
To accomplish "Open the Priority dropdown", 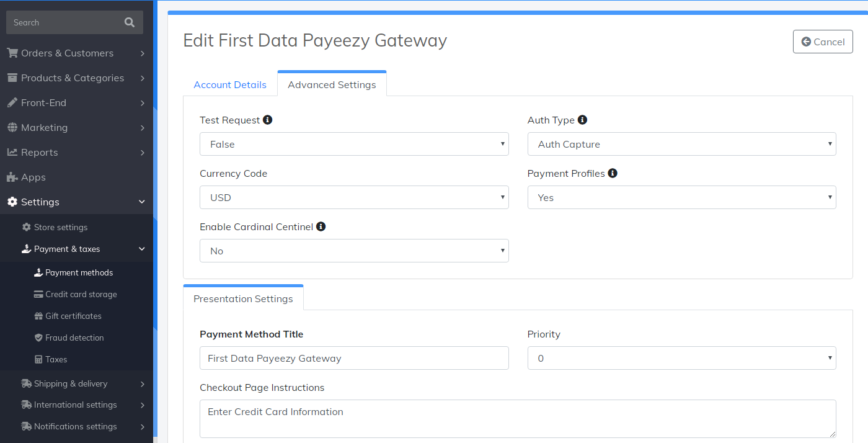I will click(x=681, y=358).
